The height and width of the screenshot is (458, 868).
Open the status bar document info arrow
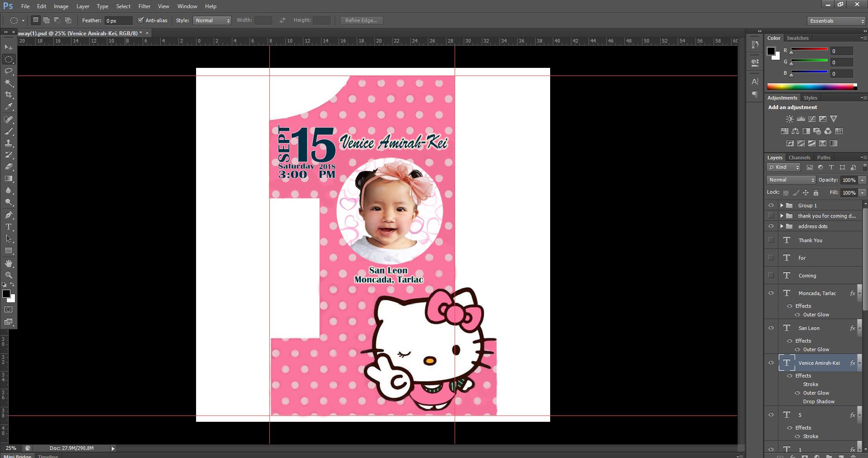pos(113,448)
